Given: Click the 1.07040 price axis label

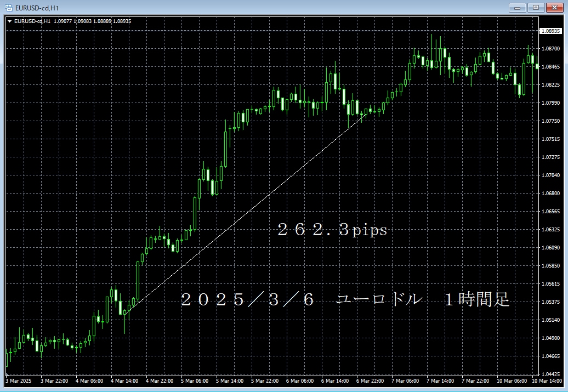Looking at the screenshot, I should coord(550,175).
